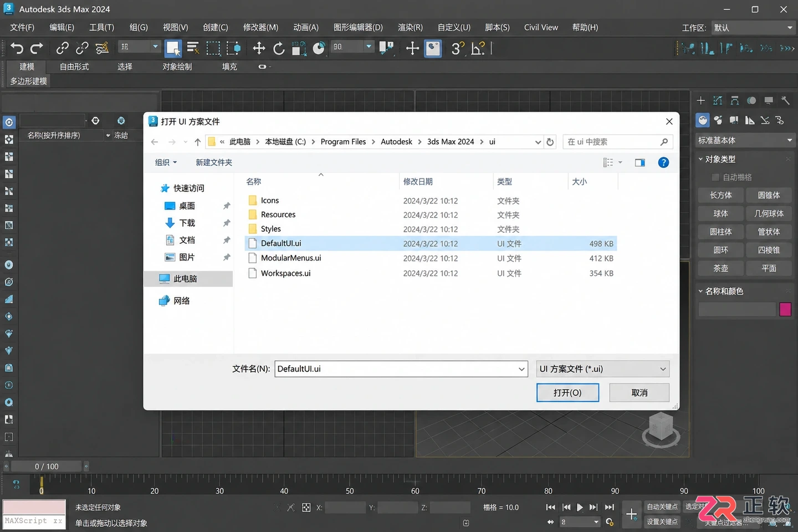This screenshot has height=532, width=798.
Task: Open the 组织 dropdown in the file dialog
Action: [x=166, y=162]
